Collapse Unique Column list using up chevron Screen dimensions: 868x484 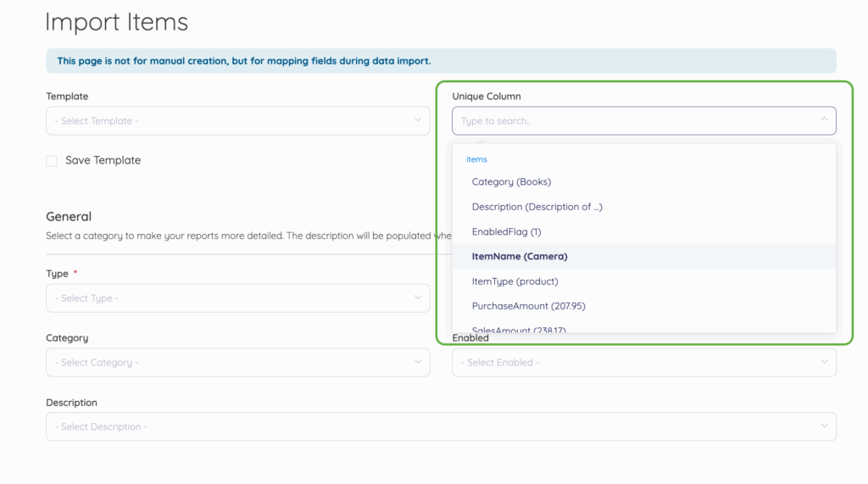click(x=824, y=120)
